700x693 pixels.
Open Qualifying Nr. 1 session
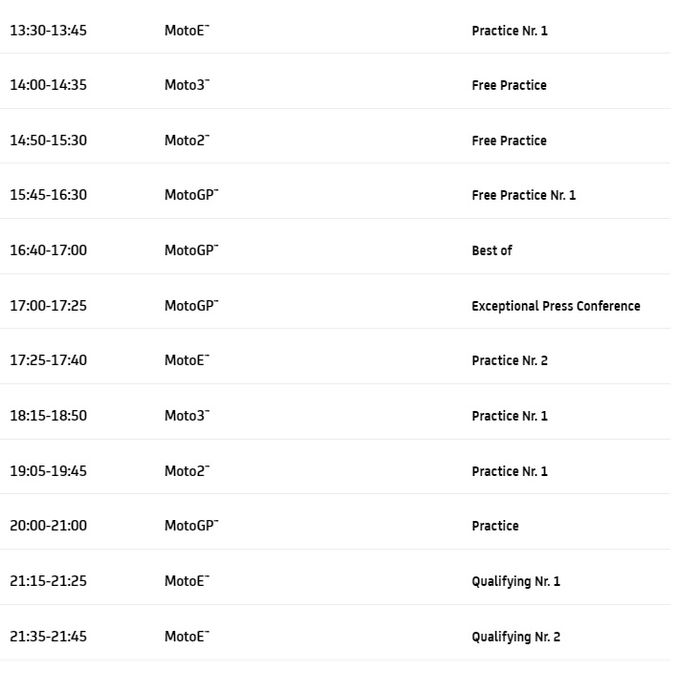click(x=515, y=582)
